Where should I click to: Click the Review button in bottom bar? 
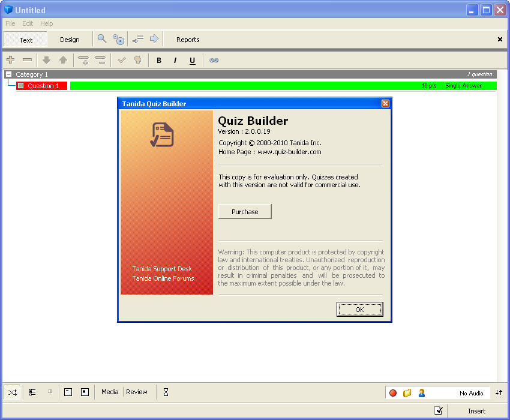137,392
